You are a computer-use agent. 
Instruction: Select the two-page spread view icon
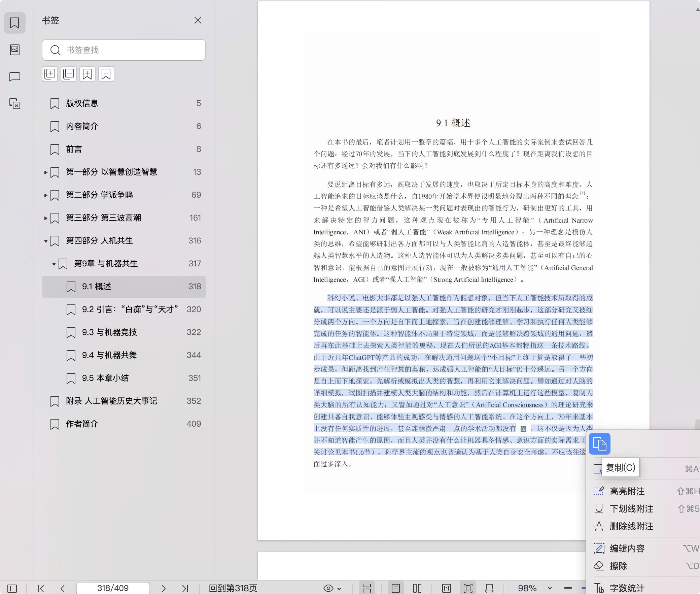[417, 588]
